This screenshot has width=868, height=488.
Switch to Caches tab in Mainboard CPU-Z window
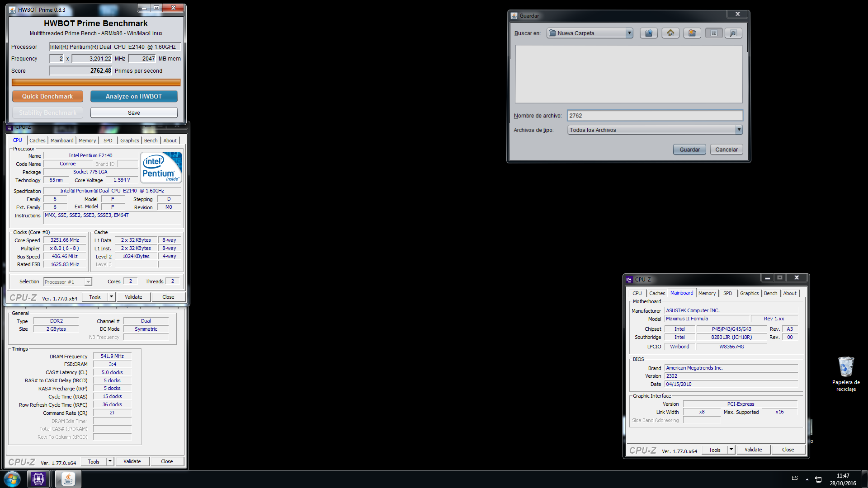[x=657, y=293]
